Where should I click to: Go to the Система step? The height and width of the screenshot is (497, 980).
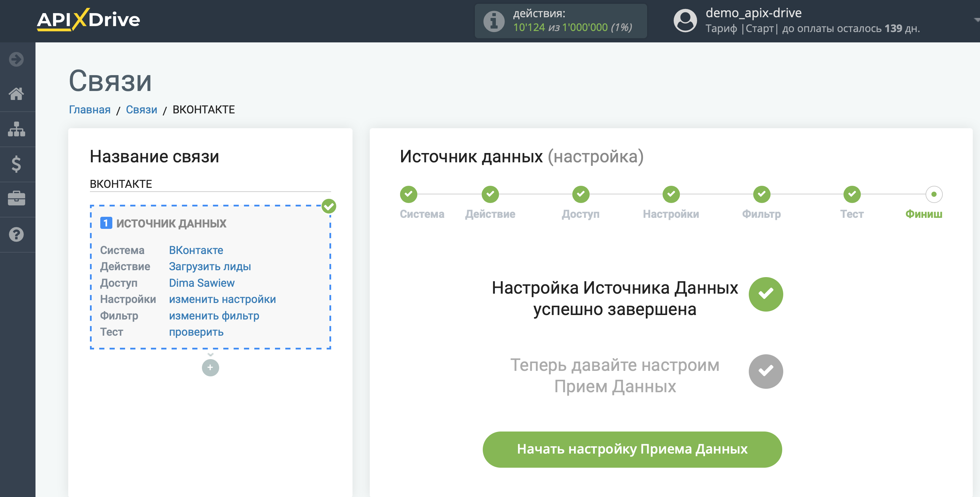[409, 194]
